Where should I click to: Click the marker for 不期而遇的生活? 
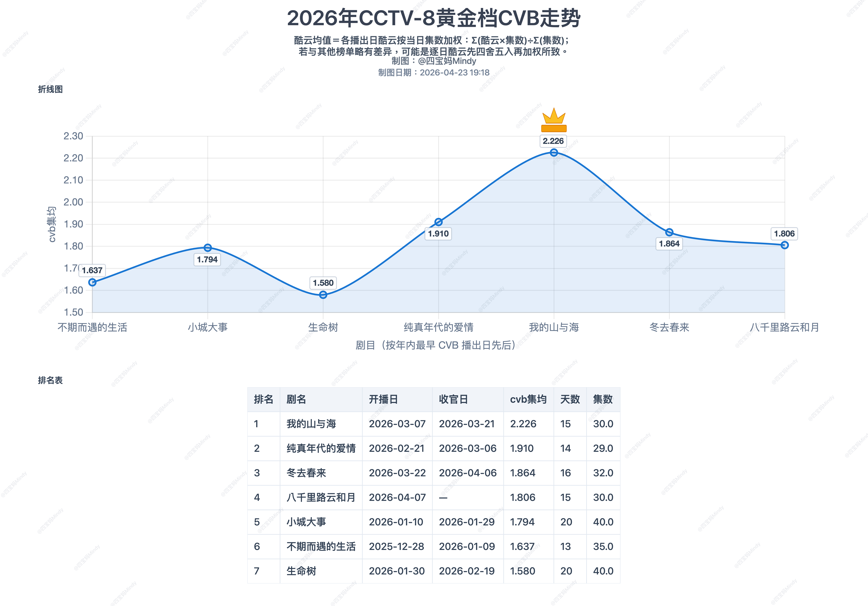click(x=92, y=282)
